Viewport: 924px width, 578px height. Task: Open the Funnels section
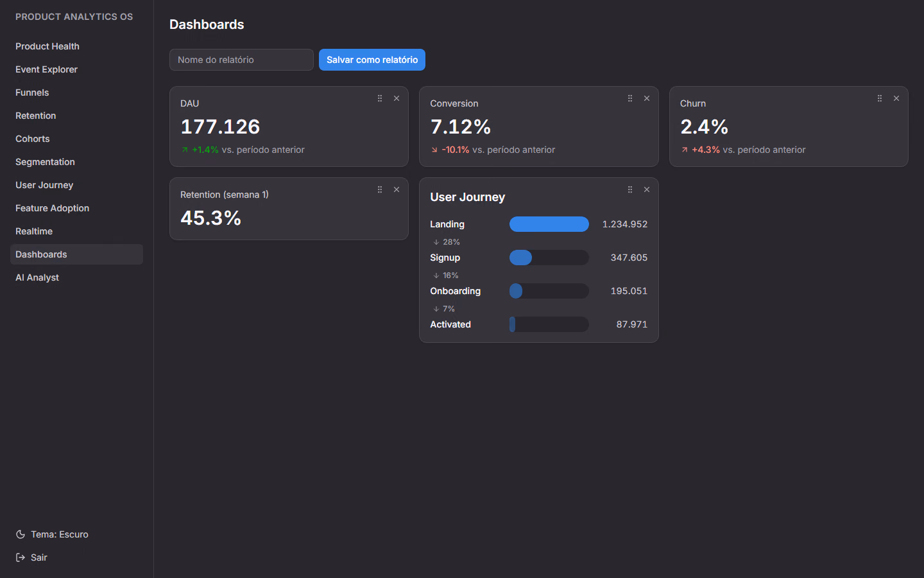pos(76,92)
